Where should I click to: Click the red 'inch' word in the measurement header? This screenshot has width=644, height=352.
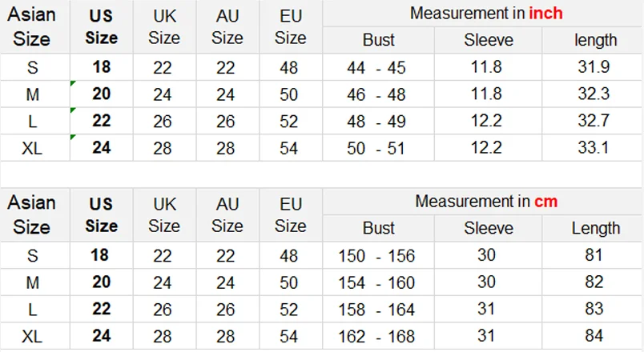pyautogui.click(x=545, y=13)
